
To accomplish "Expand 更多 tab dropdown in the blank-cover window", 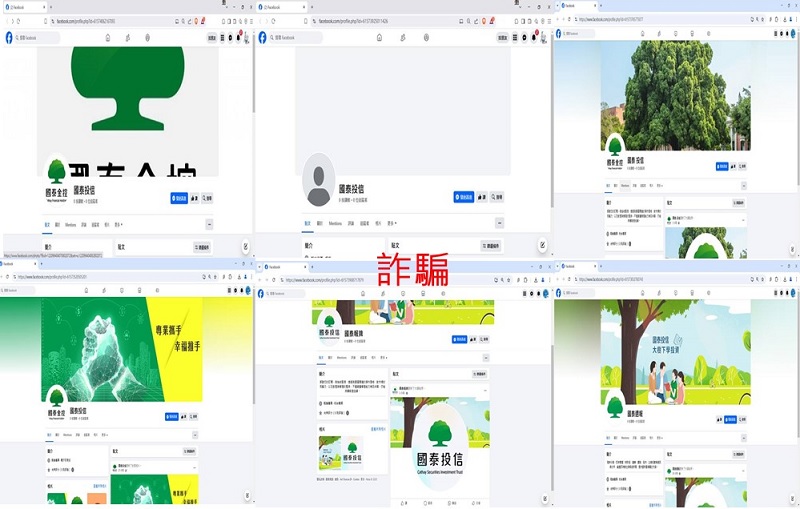I will point(391,223).
